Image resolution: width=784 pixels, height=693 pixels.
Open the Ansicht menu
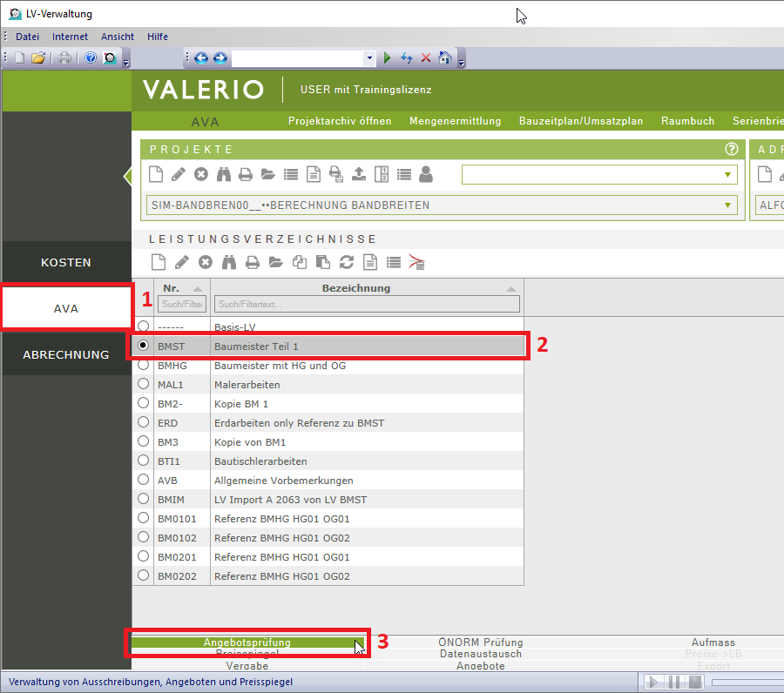[x=118, y=37]
